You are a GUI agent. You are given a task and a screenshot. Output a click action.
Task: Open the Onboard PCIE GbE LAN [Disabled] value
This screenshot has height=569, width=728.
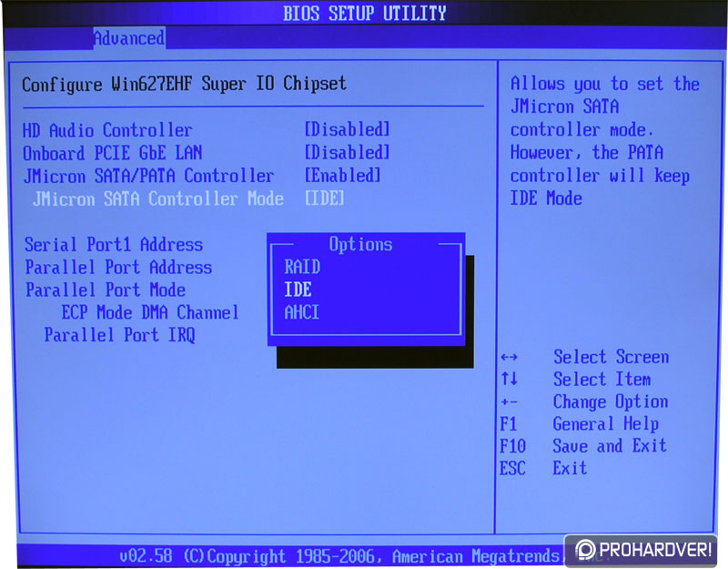(x=347, y=152)
